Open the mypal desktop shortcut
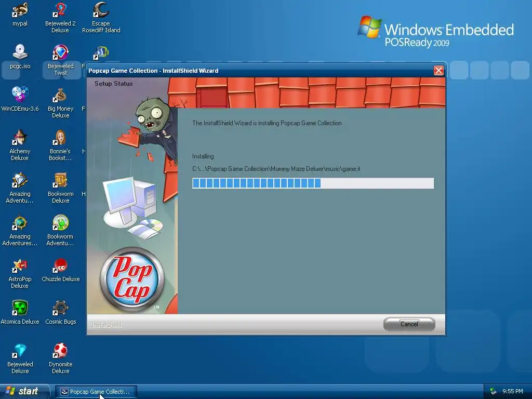This screenshot has height=399, width=532. [20, 14]
